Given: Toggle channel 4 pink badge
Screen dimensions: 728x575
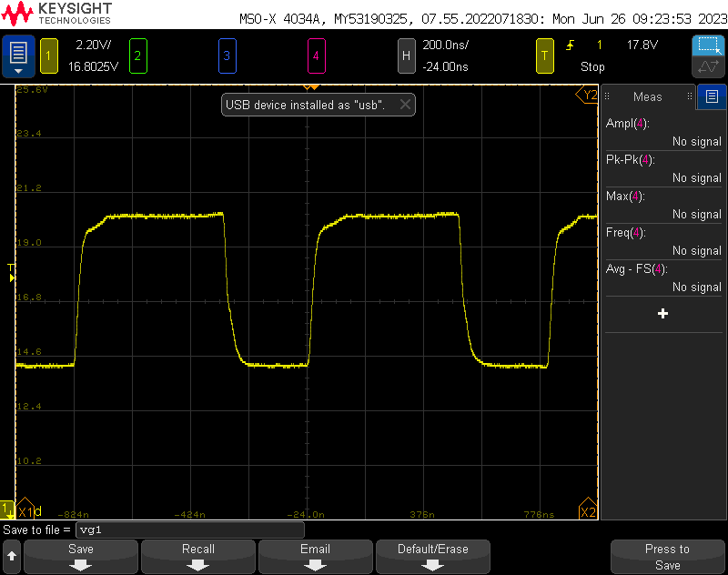Looking at the screenshot, I should tap(316, 55).
